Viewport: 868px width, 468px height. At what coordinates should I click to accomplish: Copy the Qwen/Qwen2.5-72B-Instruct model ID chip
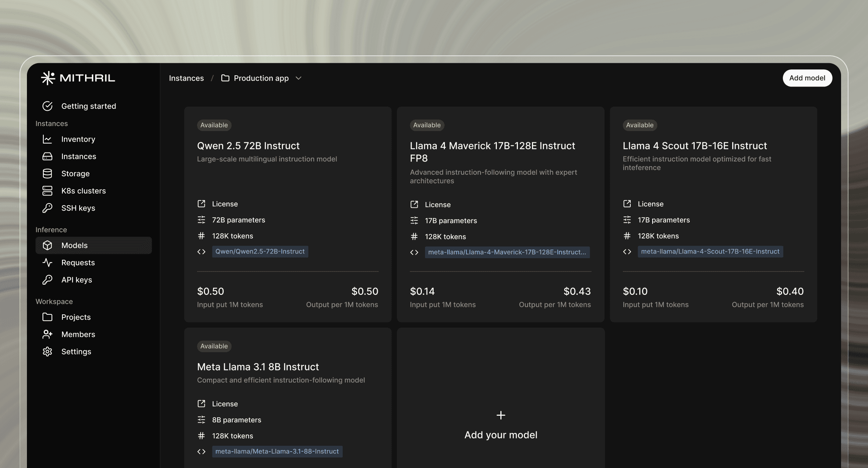[260, 252]
